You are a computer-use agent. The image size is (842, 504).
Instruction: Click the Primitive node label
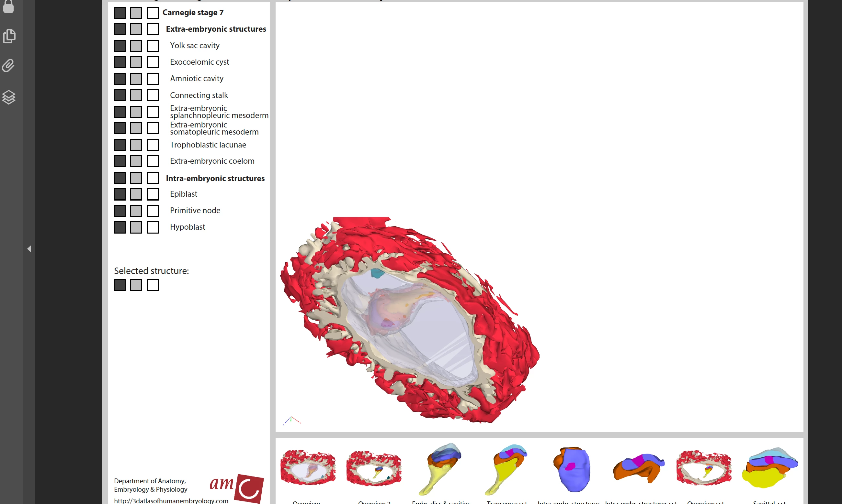click(195, 211)
